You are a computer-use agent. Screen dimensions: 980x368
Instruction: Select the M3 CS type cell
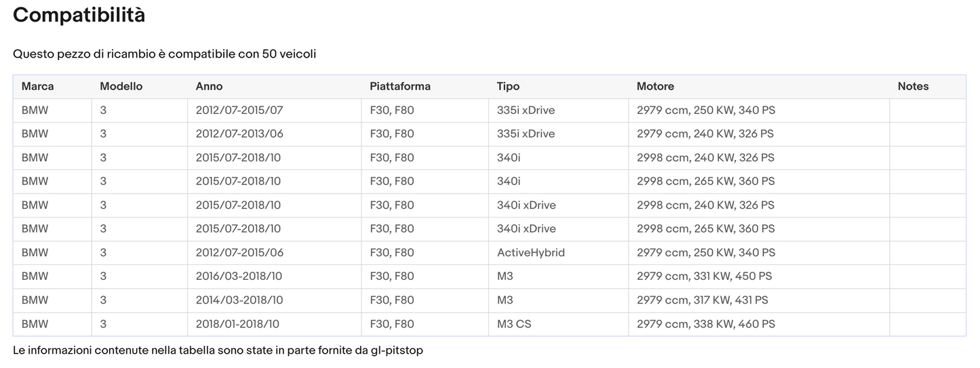(x=514, y=324)
